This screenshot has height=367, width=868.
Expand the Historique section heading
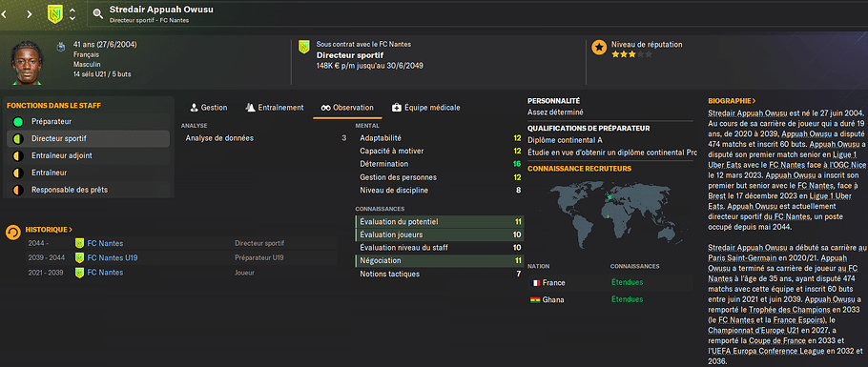pyautogui.click(x=49, y=229)
